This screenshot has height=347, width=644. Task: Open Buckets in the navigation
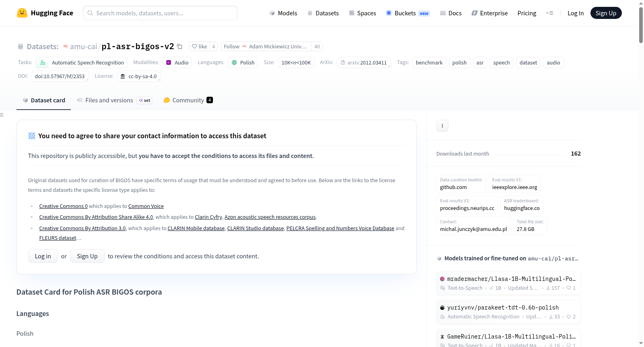pyautogui.click(x=408, y=13)
